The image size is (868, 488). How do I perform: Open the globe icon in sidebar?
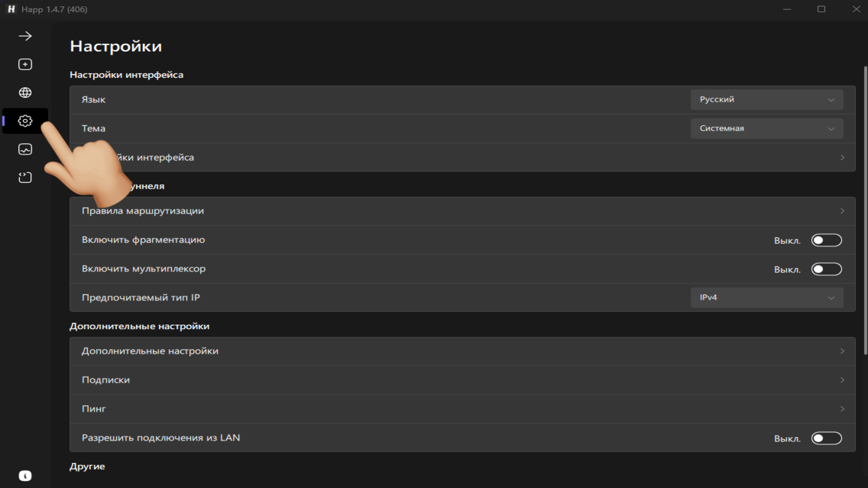(25, 93)
